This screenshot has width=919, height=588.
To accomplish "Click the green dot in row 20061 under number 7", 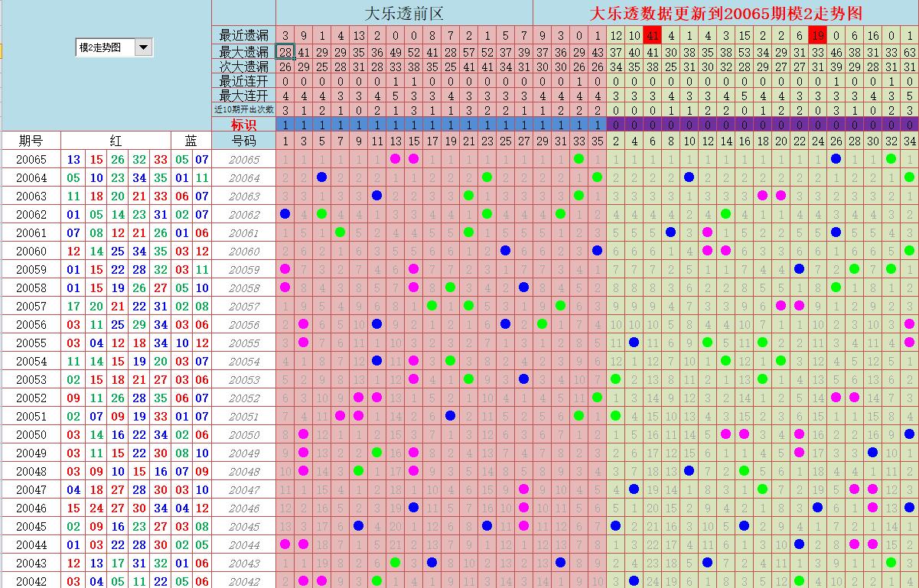I will [x=341, y=232].
